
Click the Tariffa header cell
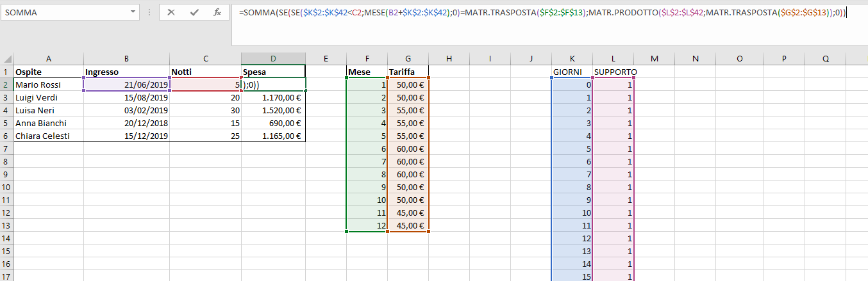[x=408, y=72]
